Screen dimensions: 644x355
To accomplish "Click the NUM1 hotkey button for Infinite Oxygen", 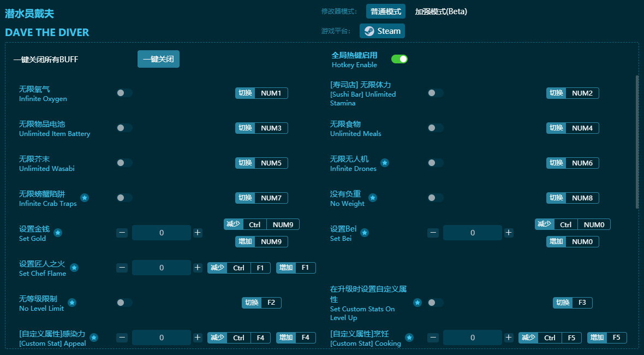I will [271, 93].
